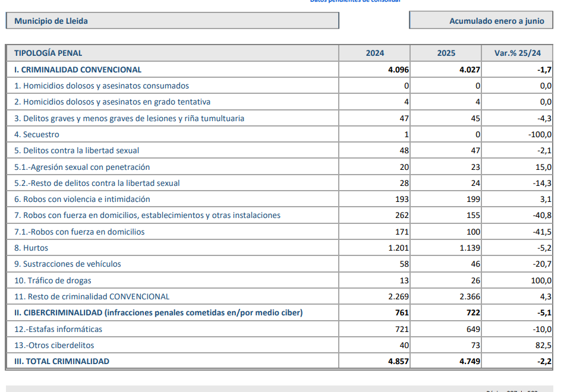This screenshot has height=392, width=586.
Task: Click the 15,0 variation for agresión sexual
Action: click(x=543, y=167)
